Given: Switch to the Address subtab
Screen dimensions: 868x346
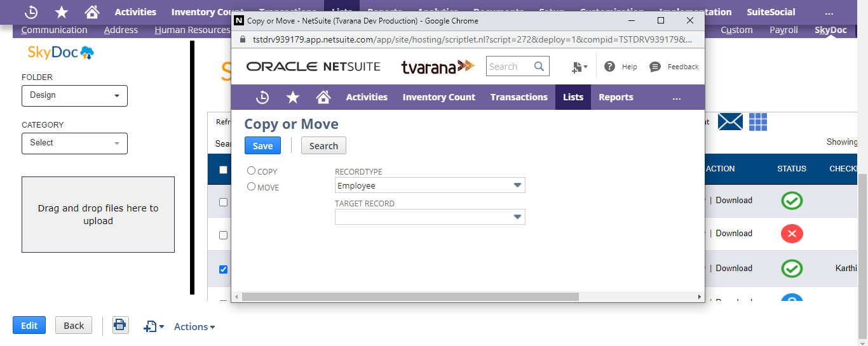Looking at the screenshot, I should (121, 30).
